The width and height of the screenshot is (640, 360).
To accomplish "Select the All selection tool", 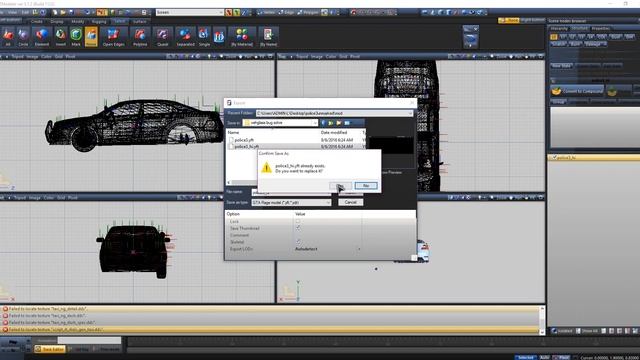I will click(x=7, y=37).
